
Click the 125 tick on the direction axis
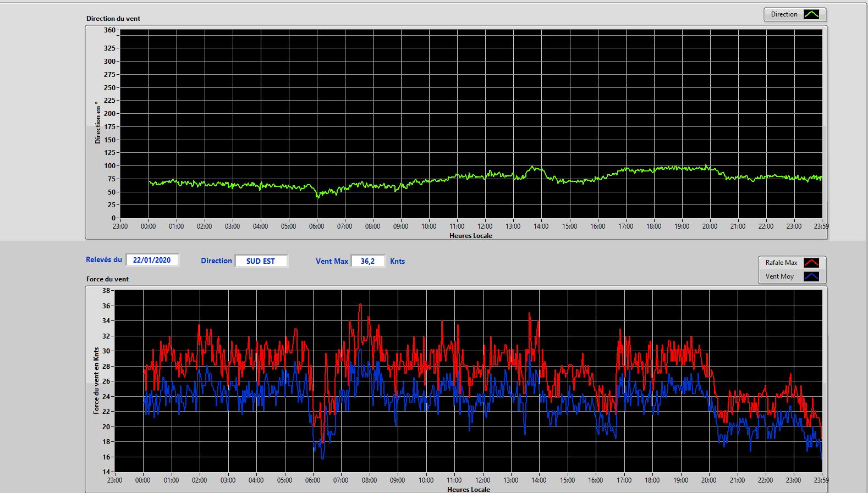pos(109,153)
